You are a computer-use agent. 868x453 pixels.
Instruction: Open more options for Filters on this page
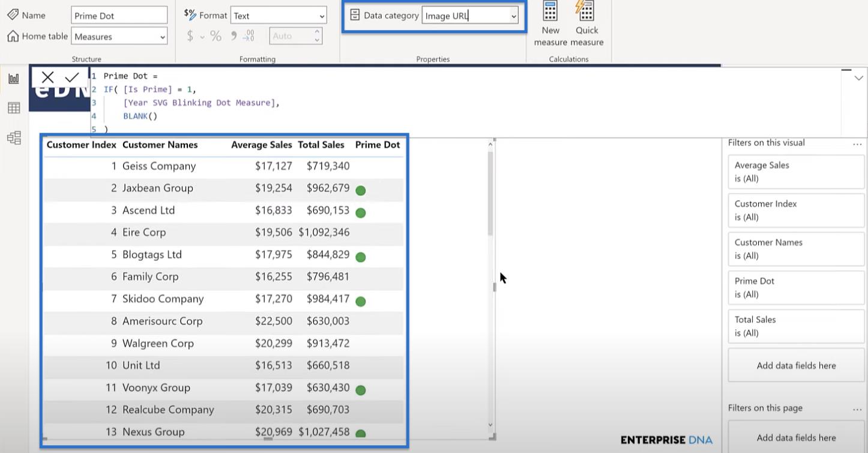click(x=857, y=409)
